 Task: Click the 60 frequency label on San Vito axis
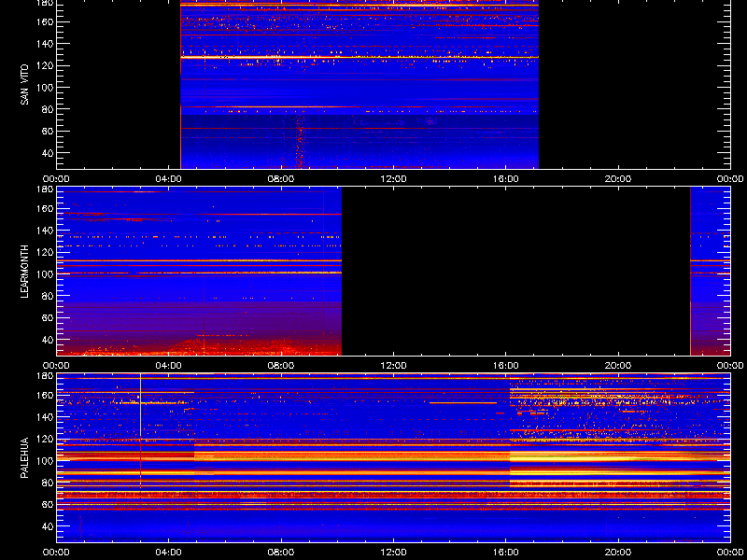[49, 131]
